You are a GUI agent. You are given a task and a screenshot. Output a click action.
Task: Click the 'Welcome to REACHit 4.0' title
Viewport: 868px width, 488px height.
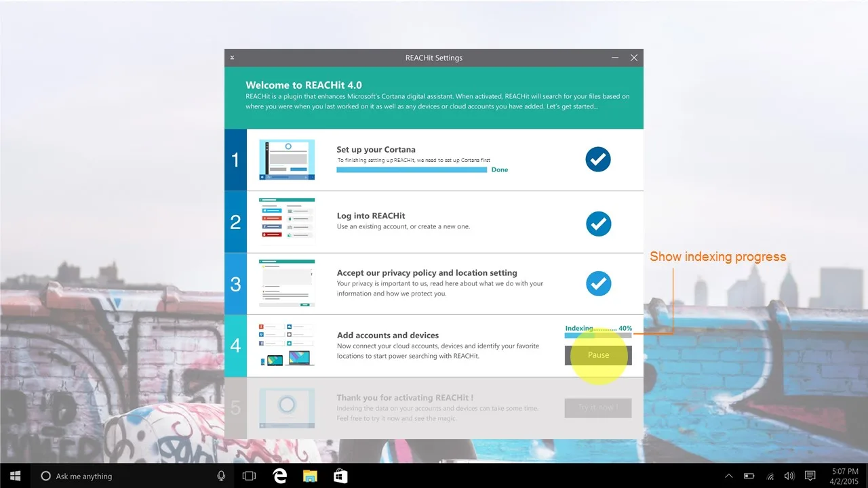[304, 85]
